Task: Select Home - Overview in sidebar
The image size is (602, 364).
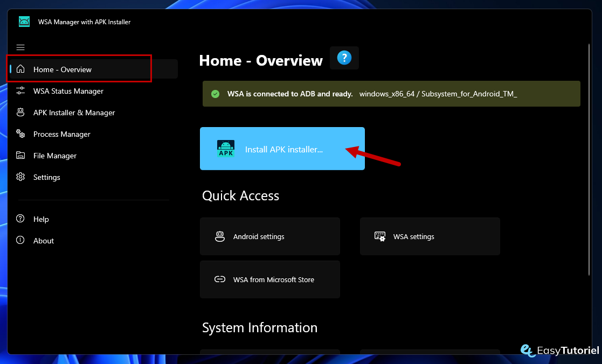Action: point(94,69)
